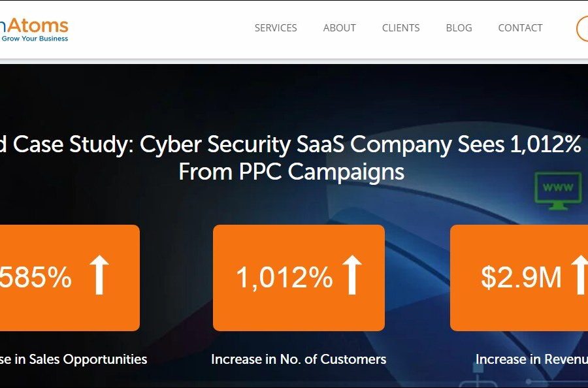Open the SERVICES menu item
The width and height of the screenshot is (588, 388).
point(276,28)
